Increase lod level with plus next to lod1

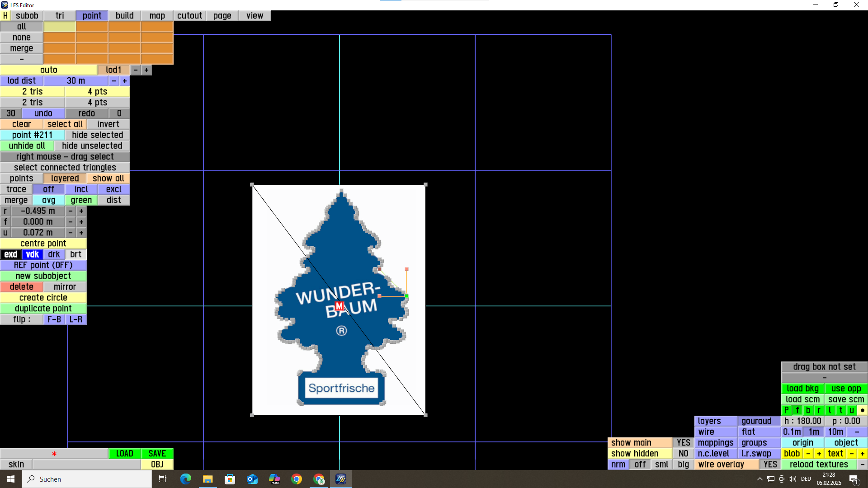point(146,70)
